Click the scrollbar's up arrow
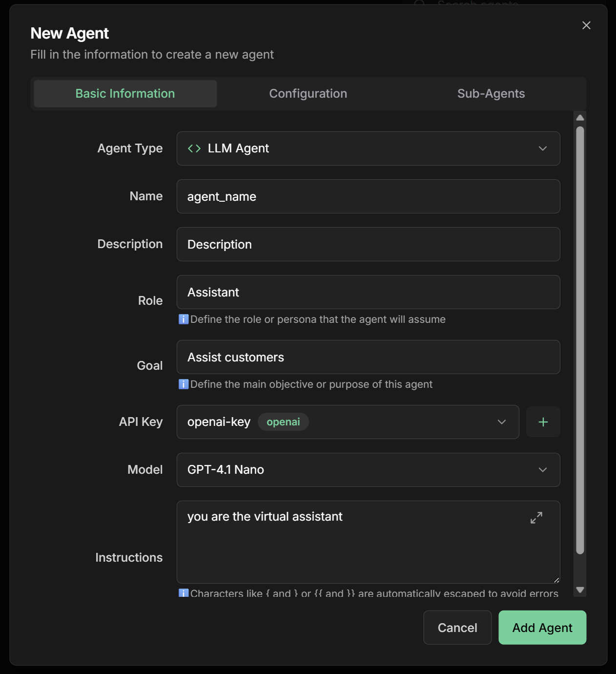This screenshot has width=616, height=674. point(580,117)
